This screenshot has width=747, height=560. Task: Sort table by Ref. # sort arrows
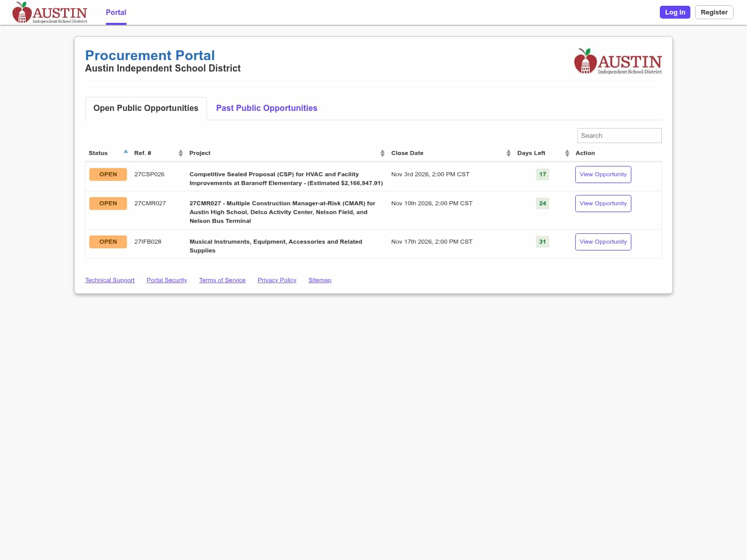click(181, 153)
